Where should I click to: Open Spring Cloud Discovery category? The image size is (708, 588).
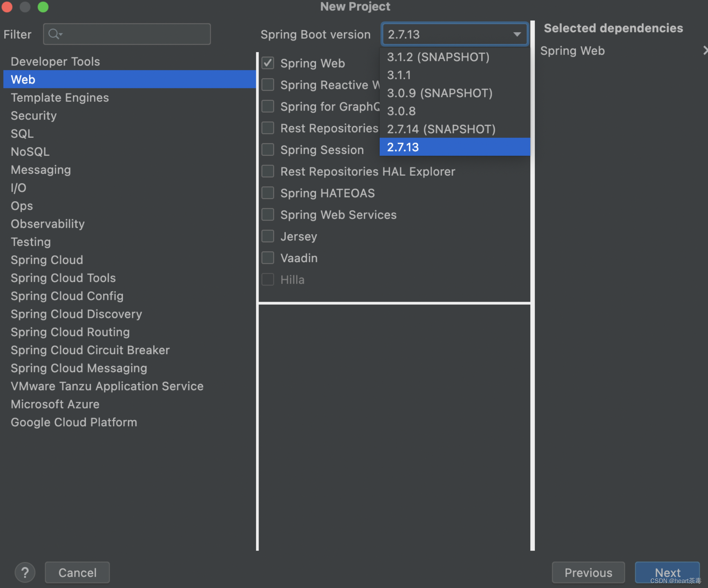pyautogui.click(x=129, y=314)
